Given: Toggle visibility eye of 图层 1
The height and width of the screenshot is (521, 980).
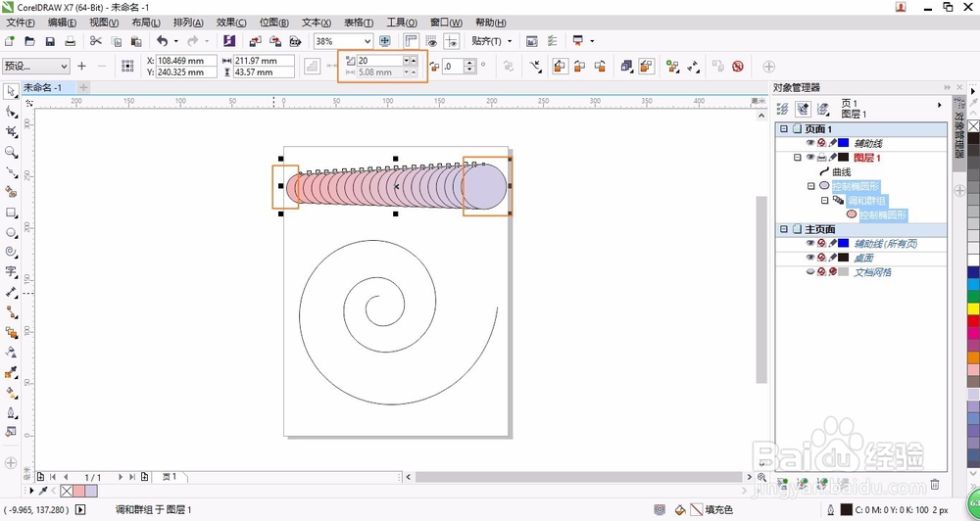Looking at the screenshot, I should (x=810, y=158).
